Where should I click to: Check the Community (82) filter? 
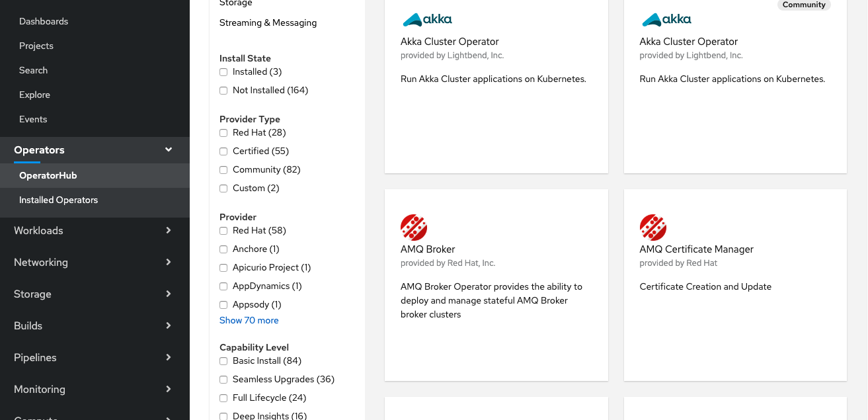coord(223,170)
